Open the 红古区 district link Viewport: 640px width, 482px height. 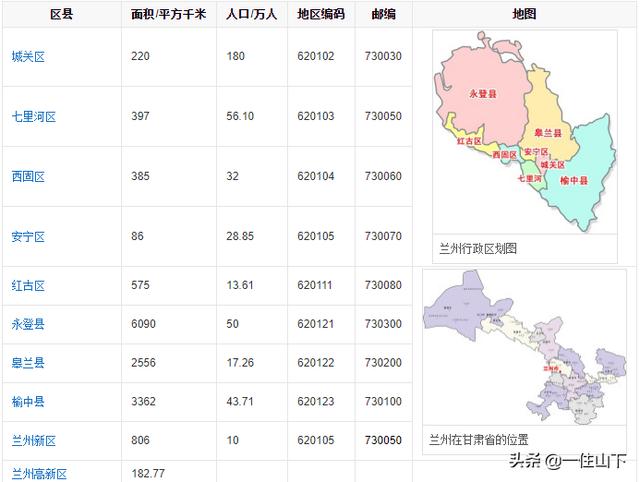pos(28,286)
